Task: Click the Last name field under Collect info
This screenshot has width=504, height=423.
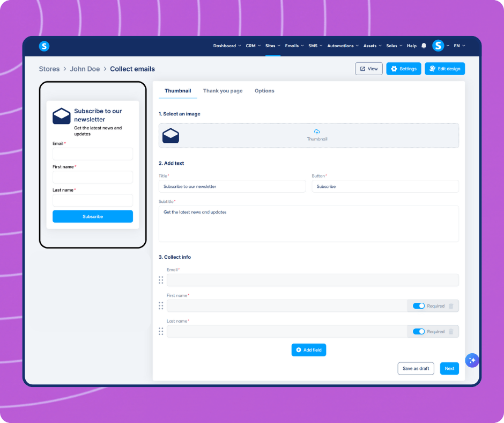Action: click(287, 331)
